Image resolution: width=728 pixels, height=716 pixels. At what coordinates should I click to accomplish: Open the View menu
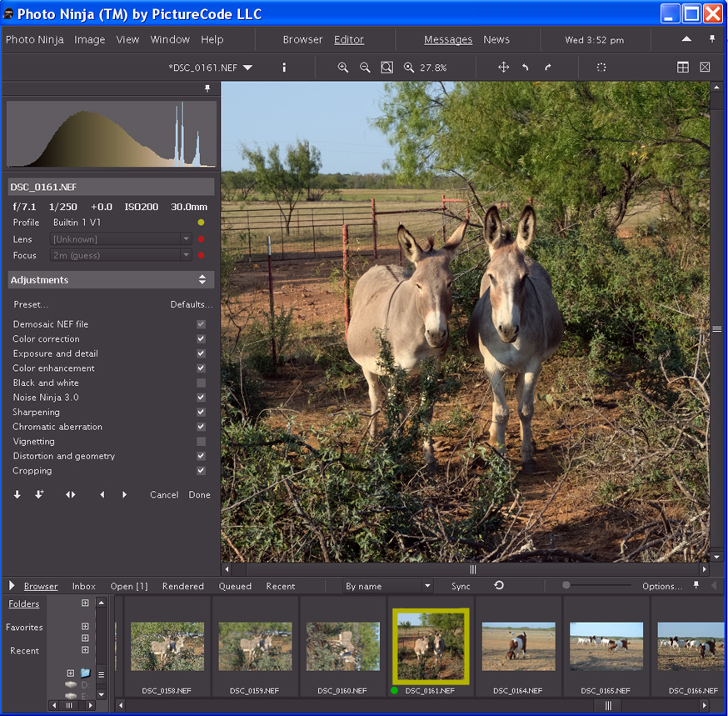click(x=127, y=39)
